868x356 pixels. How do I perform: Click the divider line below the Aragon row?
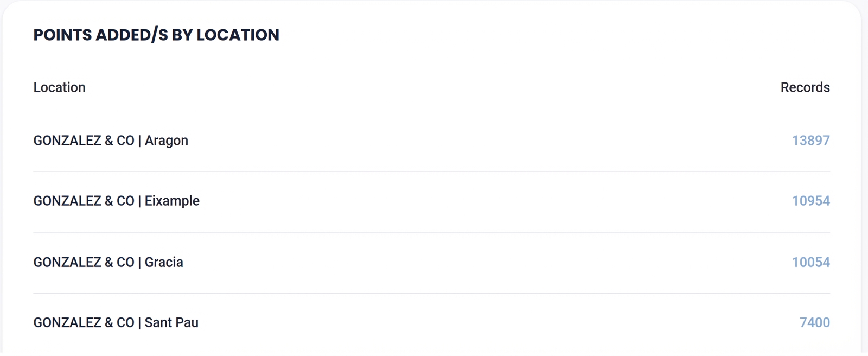(431, 171)
